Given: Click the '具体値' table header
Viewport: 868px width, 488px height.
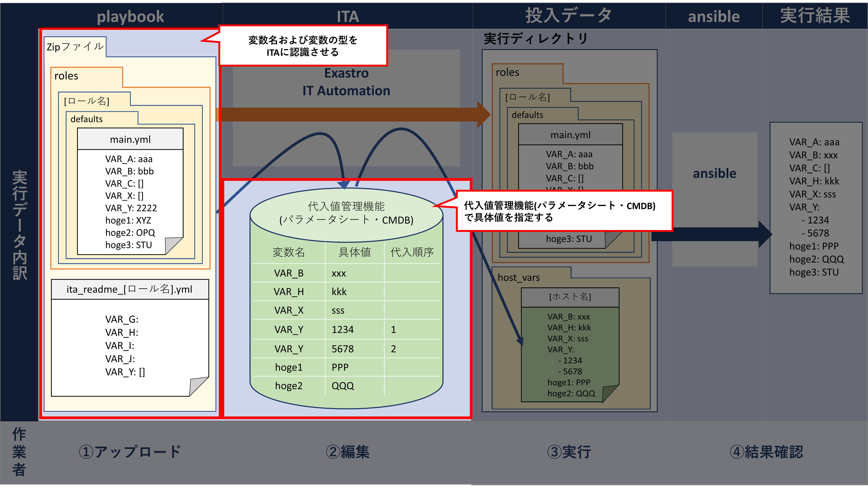Looking at the screenshot, I should (x=354, y=252).
